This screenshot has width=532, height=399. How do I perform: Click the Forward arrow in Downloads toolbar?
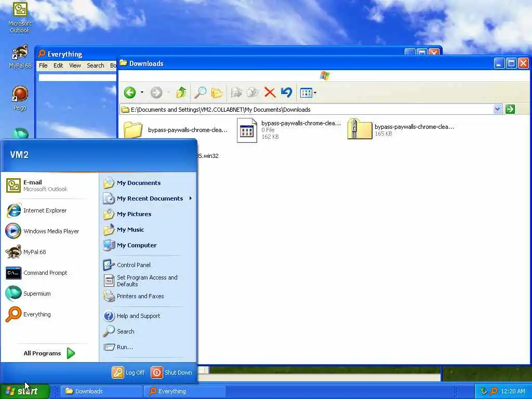point(156,92)
